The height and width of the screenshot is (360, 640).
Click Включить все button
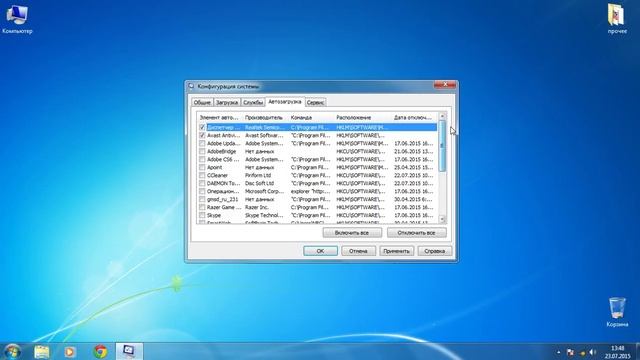point(352,233)
